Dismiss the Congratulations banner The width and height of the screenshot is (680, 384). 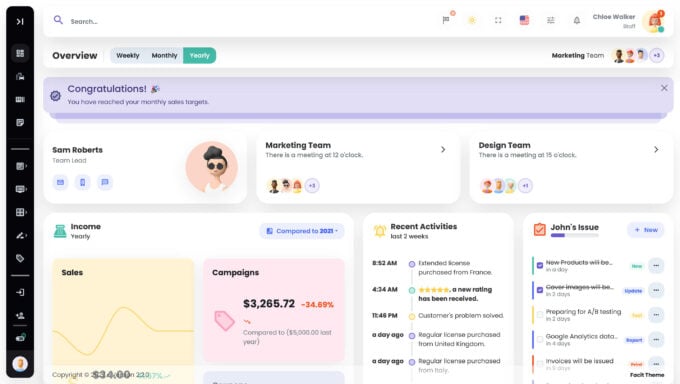coord(664,88)
